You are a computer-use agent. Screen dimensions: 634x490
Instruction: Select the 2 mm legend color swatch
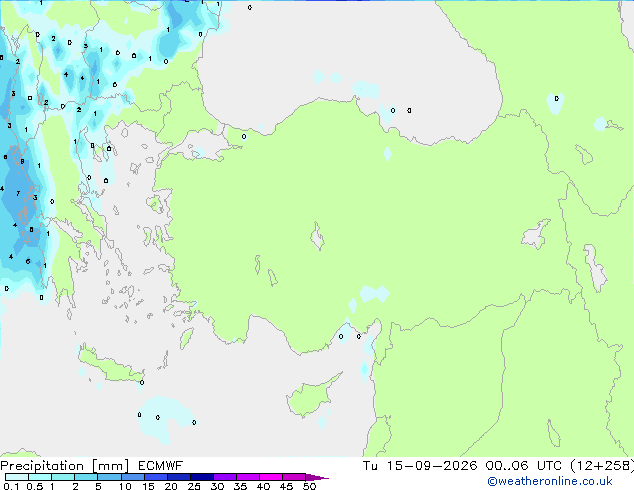[86, 477]
